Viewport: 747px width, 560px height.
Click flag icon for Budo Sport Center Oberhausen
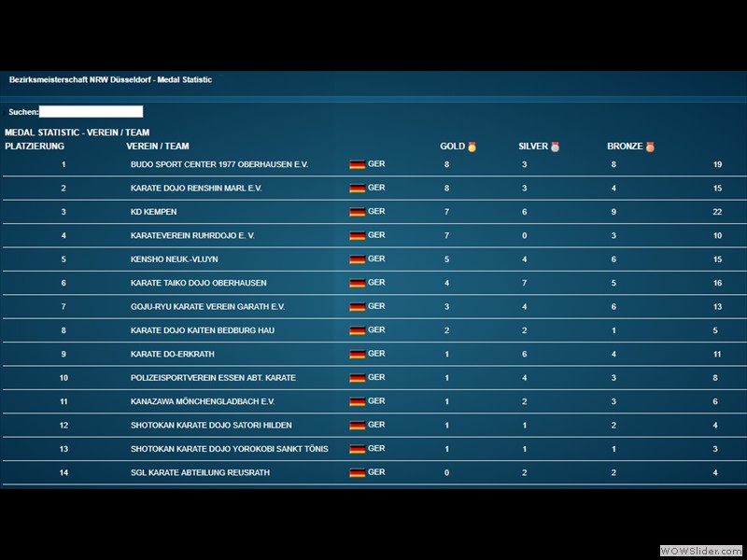357,164
